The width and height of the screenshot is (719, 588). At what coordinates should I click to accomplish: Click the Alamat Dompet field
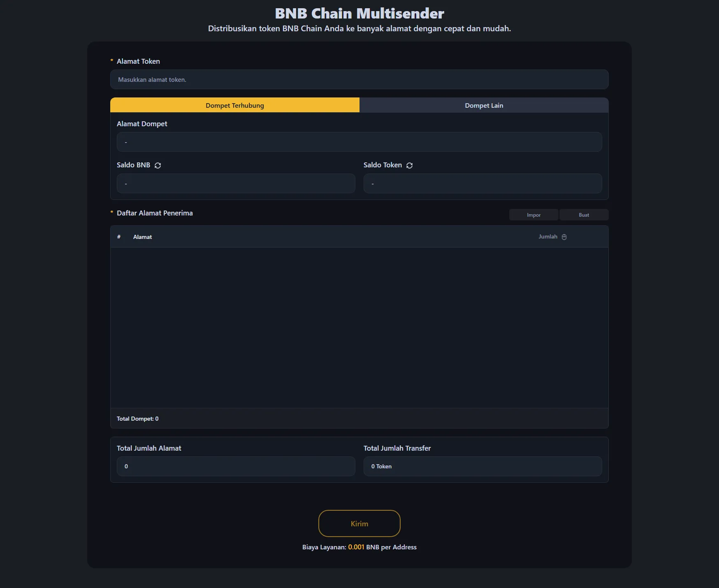tap(359, 142)
